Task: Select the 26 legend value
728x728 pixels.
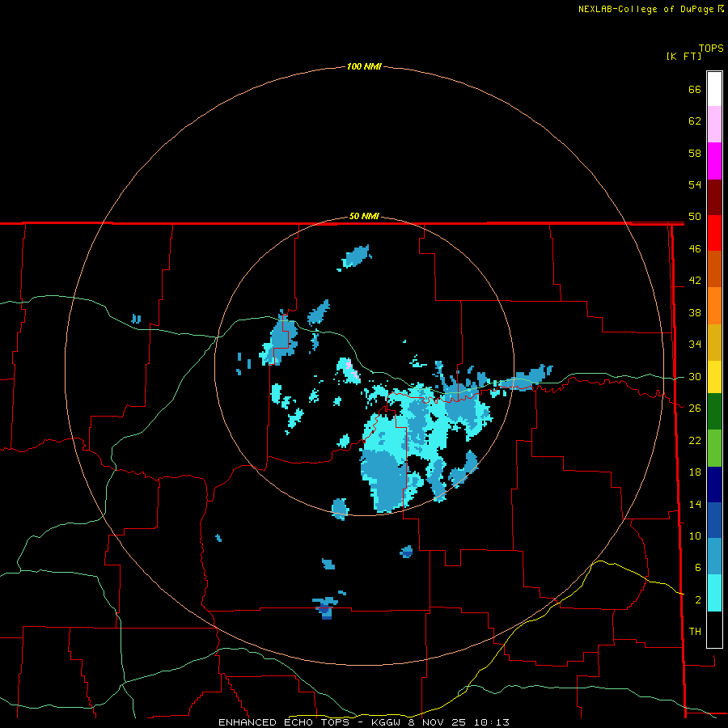Action: point(695,408)
